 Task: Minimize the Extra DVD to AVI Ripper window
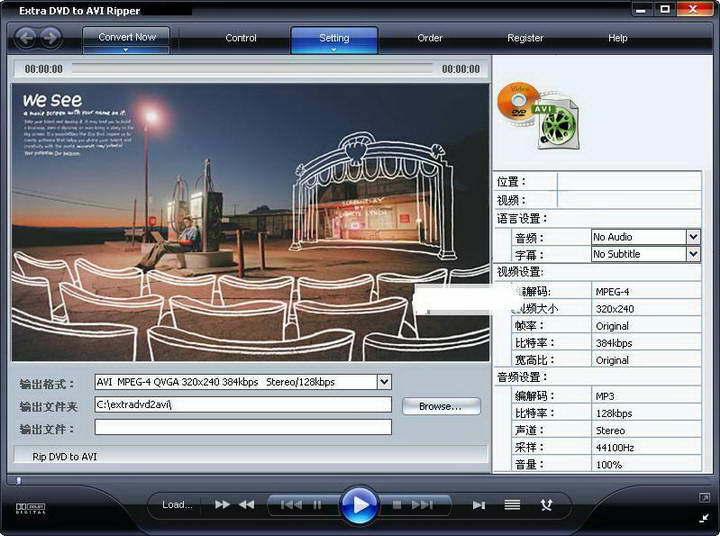641,9
